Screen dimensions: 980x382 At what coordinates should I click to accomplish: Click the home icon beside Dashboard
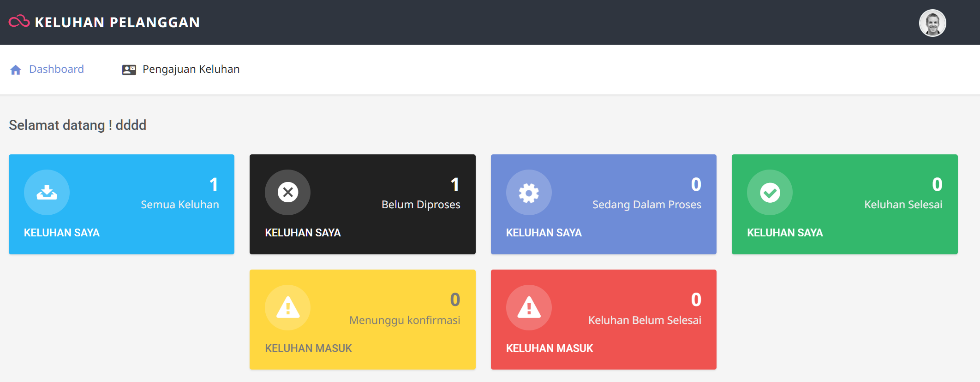[x=16, y=70]
